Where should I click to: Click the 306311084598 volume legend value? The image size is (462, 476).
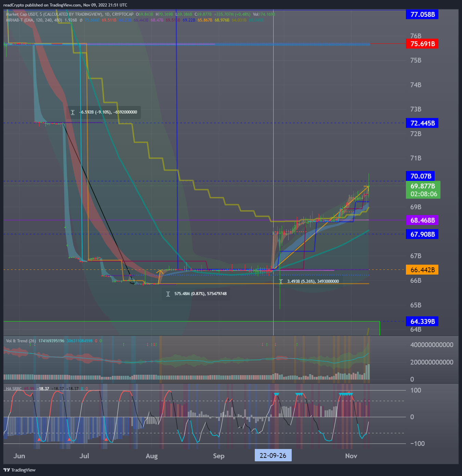pyautogui.click(x=79, y=341)
